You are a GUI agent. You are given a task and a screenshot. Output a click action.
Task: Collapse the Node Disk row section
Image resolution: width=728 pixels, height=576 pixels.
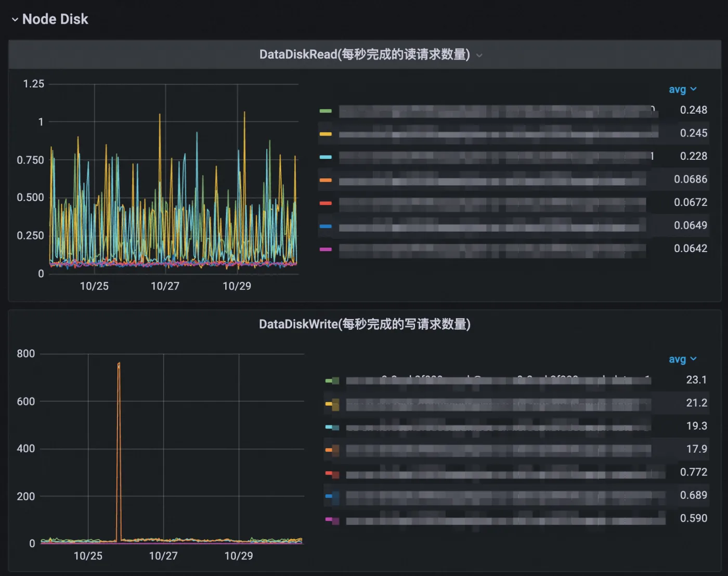(x=15, y=19)
